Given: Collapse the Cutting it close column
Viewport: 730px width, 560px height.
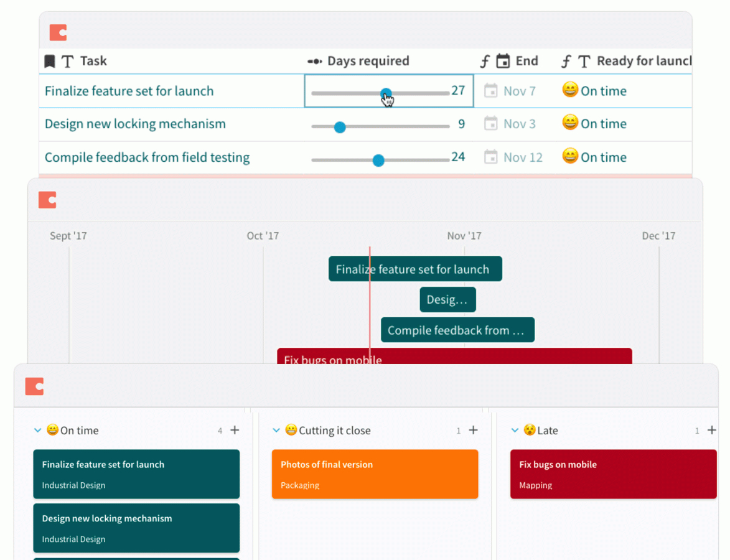Looking at the screenshot, I should (276, 430).
